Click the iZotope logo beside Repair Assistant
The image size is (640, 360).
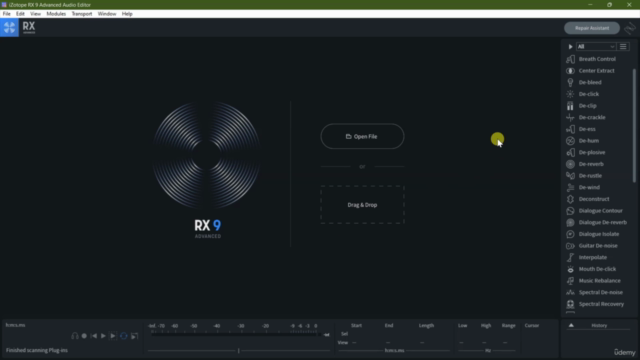[630, 28]
